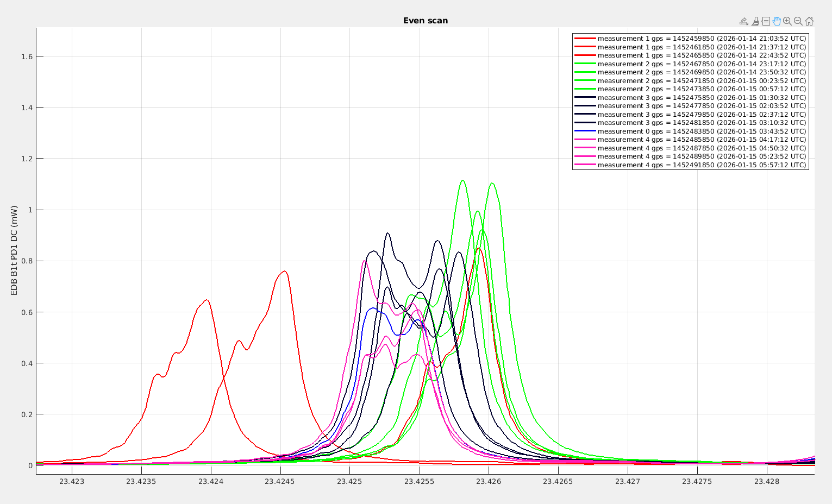The height and width of the screenshot is (504, 832).
Task: Click legend text for gps 1452467850
Action: [x=702, y=64]
